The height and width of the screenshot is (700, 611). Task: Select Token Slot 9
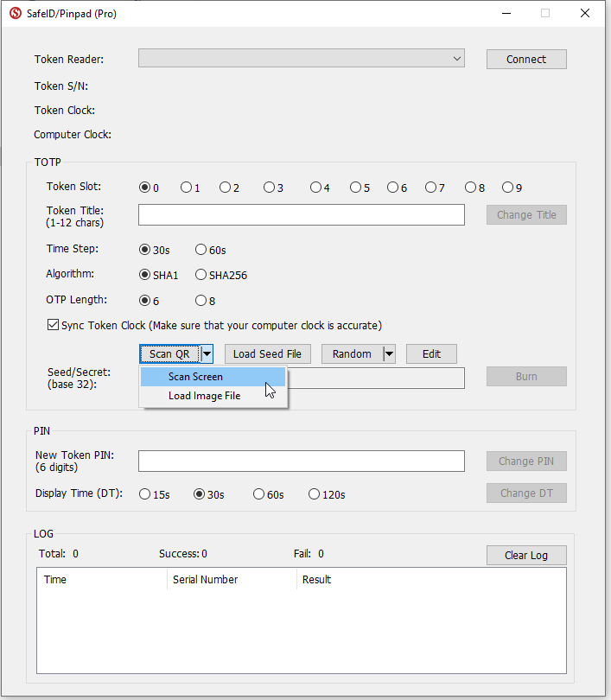point(507,188)
